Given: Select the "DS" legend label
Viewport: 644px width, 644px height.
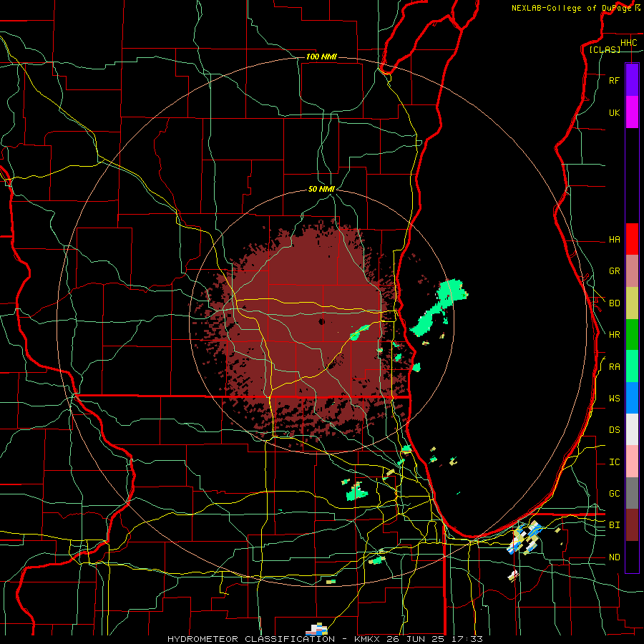Looking at the screenshot, I should click(x=614, y=430).
